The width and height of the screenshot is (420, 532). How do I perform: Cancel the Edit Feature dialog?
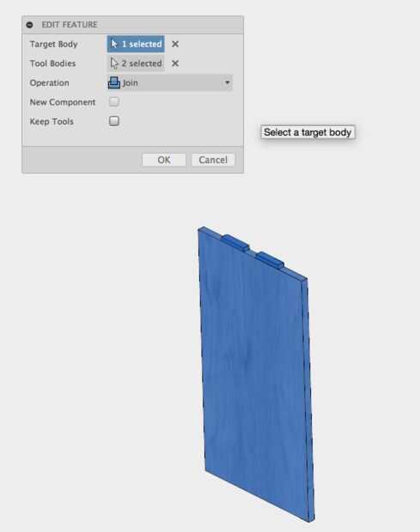click(213, 160)
